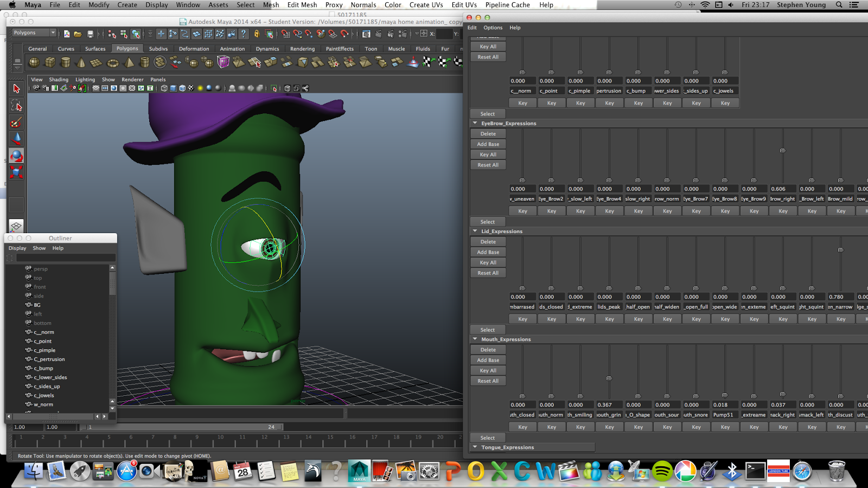The width and height of the screenshot is (868, 488).
Task: Create a polygon cone from the shelf
Action: click(x=80, y=62)
